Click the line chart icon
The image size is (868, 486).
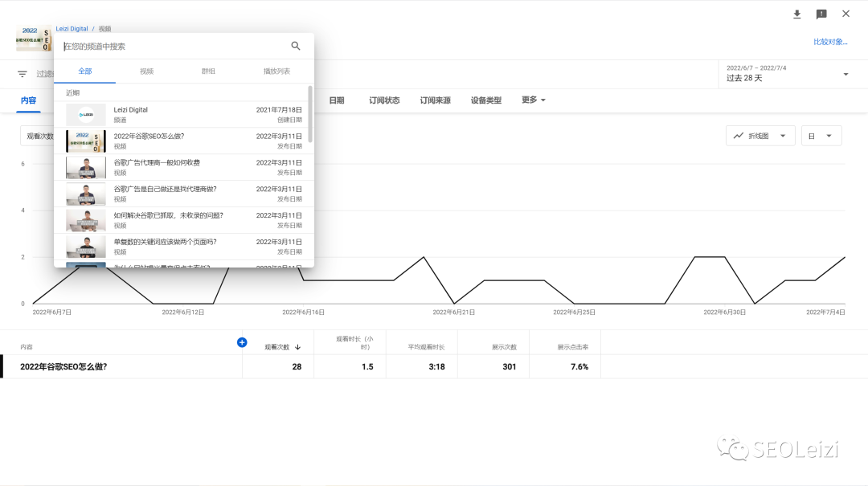pyautogui.click(x=739, y=136)
